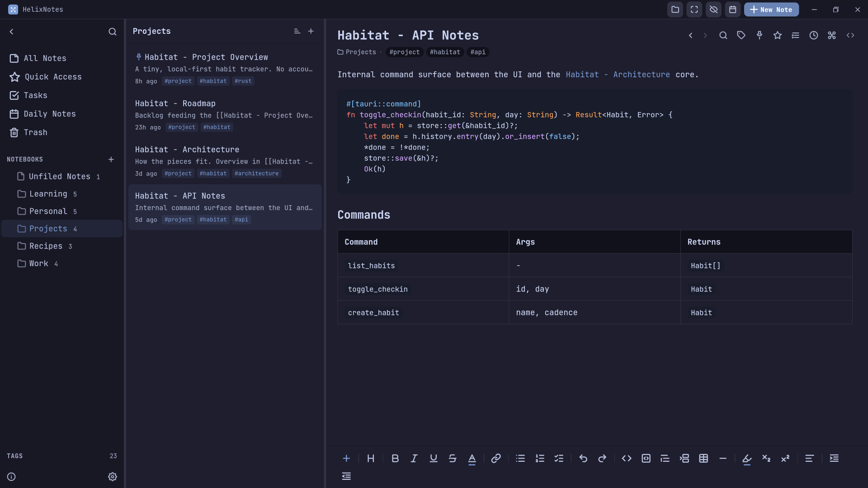Click #architecture tag in note list
868x488 pixels.
[256, 174]
